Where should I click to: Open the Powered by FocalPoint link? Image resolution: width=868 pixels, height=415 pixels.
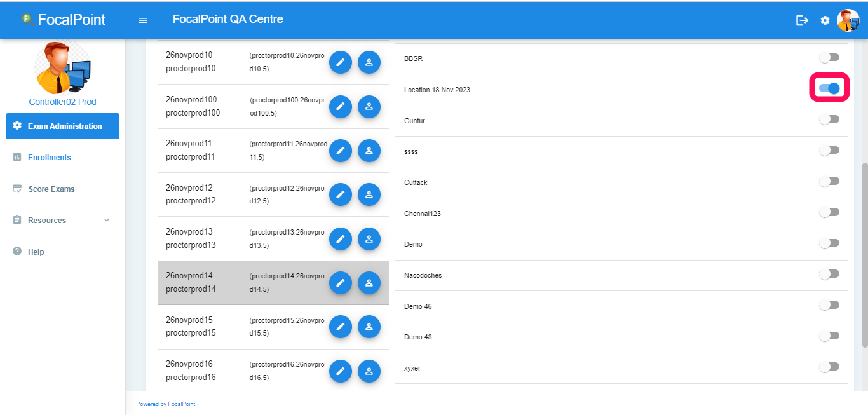pos(165,404)
